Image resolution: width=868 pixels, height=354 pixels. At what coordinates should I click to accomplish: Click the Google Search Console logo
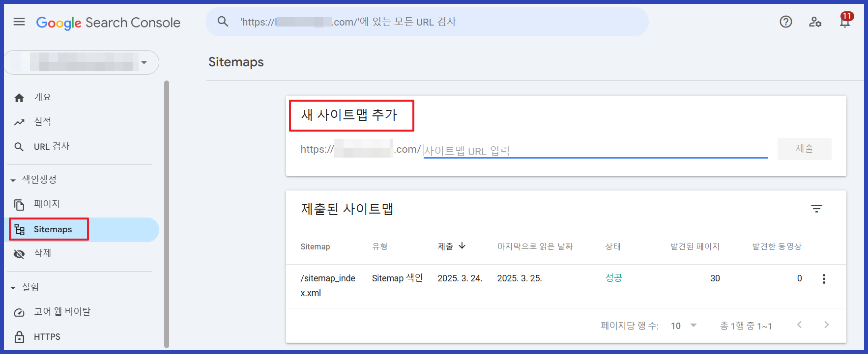(108, 23)
